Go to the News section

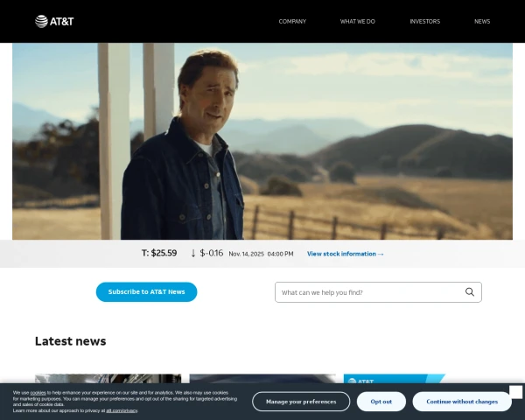(x=482, y=21)
